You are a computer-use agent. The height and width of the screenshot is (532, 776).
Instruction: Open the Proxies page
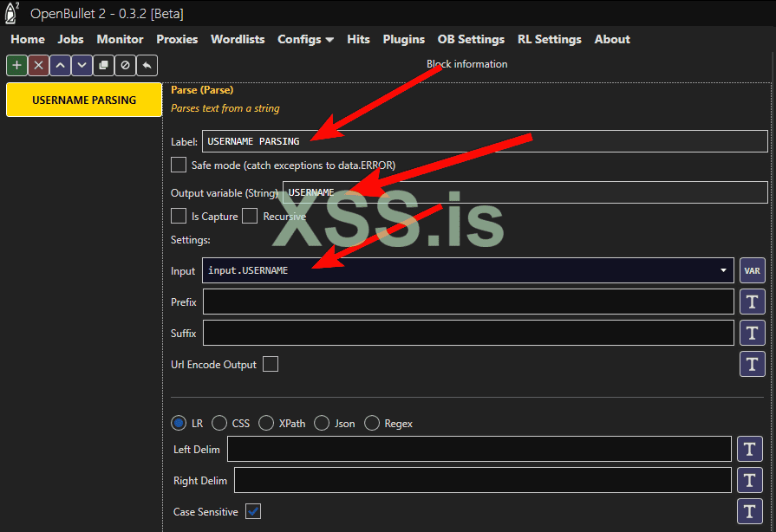tap(177, 40)
